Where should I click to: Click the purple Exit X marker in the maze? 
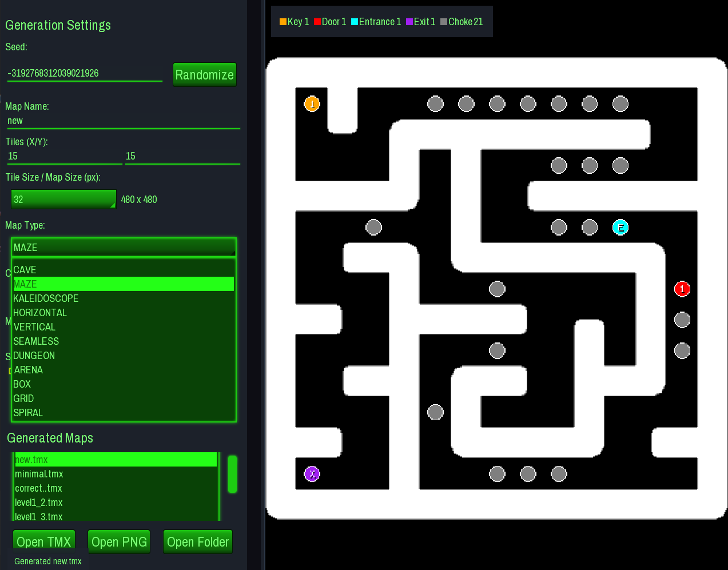[x=312, y=474]
